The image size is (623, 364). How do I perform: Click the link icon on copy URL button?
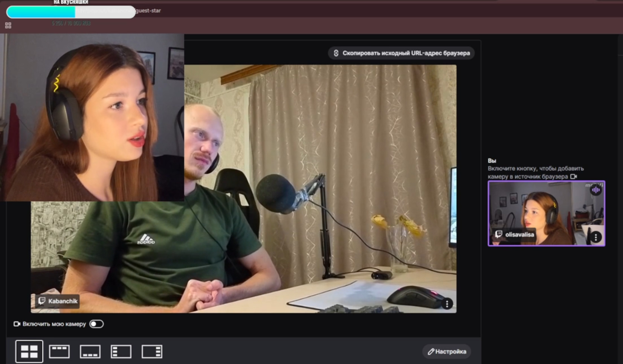tap(336, 53)
